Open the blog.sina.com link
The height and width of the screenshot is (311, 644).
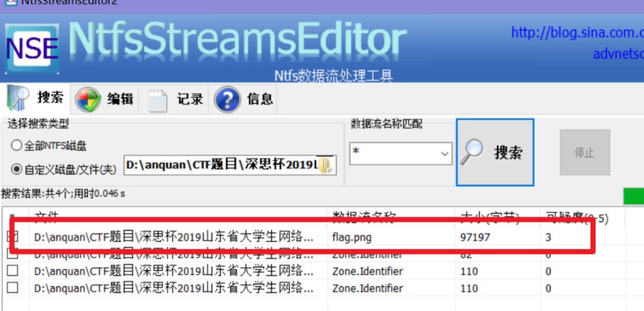pyautogui.click(x=577, y=32)
